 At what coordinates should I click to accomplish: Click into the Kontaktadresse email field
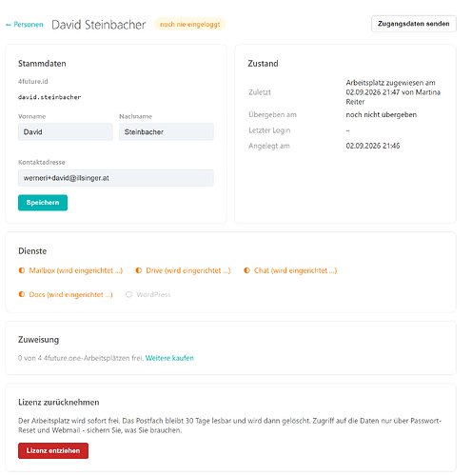pyautogui.click(x=116, y=178)
